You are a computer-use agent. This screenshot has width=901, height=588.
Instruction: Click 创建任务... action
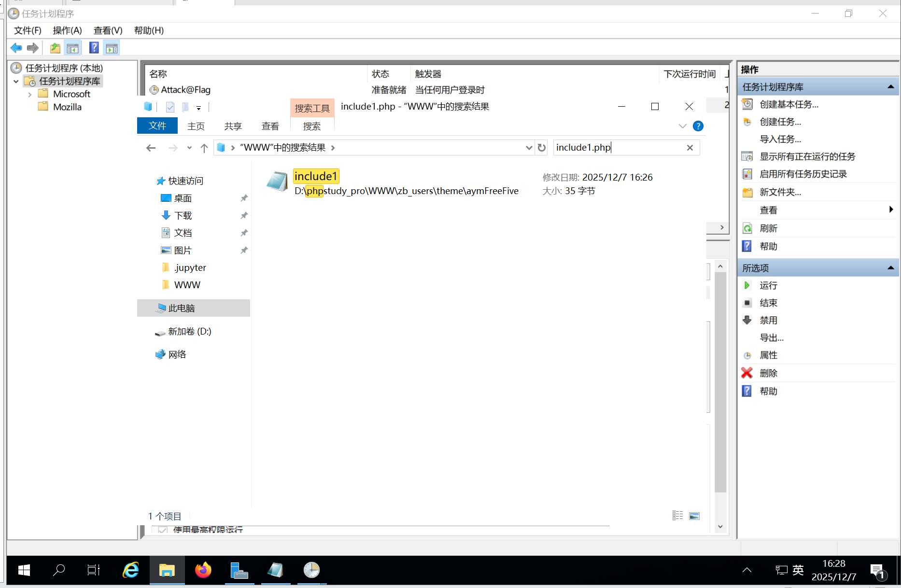[780, 122]
